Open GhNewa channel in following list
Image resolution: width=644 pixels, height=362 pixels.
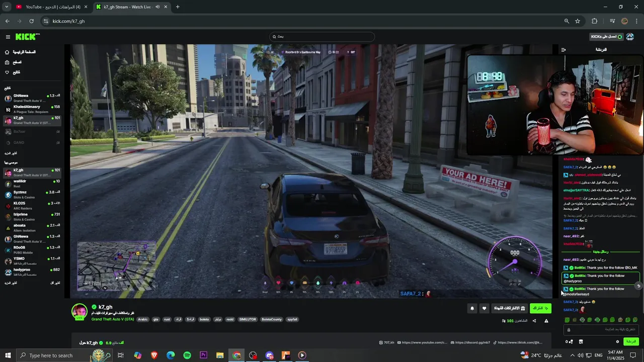tap(32, 98)
